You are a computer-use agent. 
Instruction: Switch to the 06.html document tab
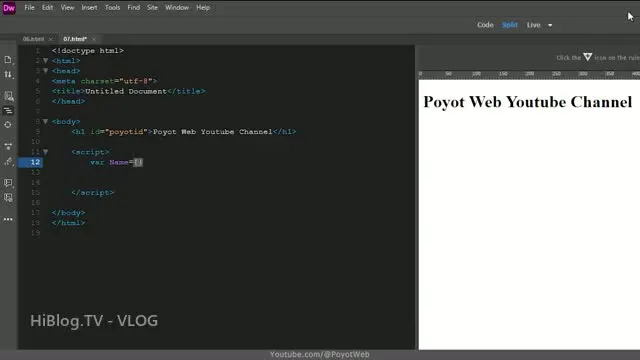point(33,39)
